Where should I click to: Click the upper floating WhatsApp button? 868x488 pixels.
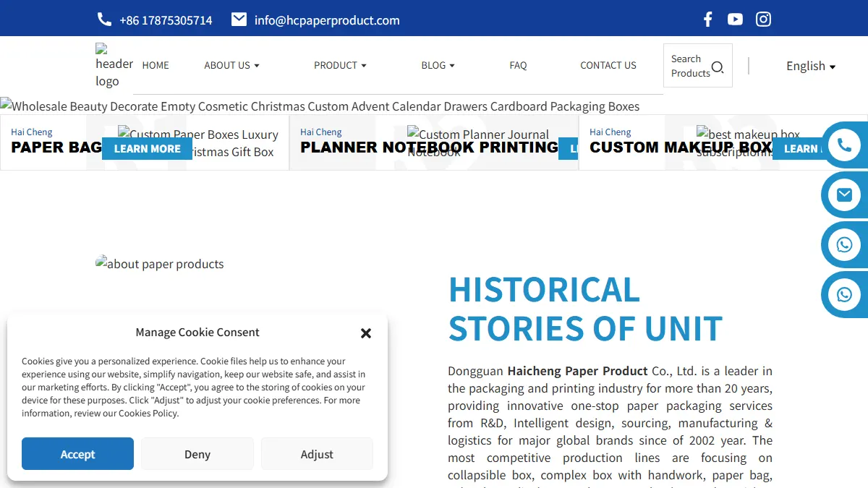[x=844, y=244]
